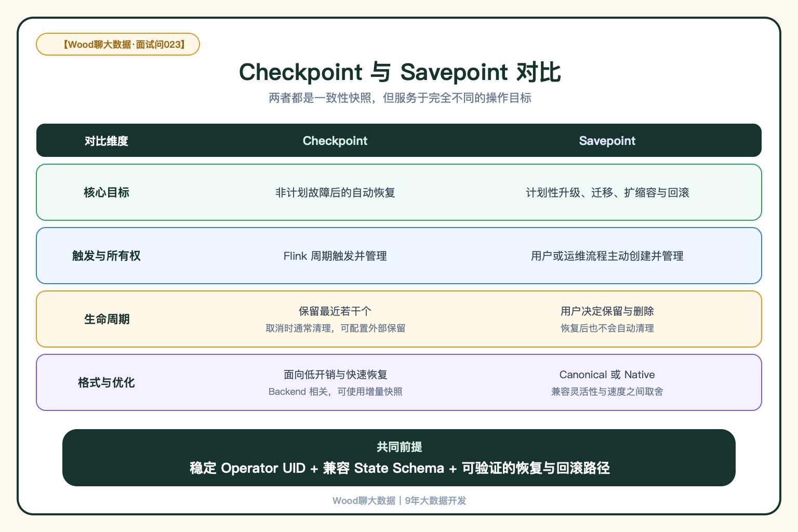Click the text Canonical 或 Native
Viewport: 798px width, 532px height.
point(607,375)
